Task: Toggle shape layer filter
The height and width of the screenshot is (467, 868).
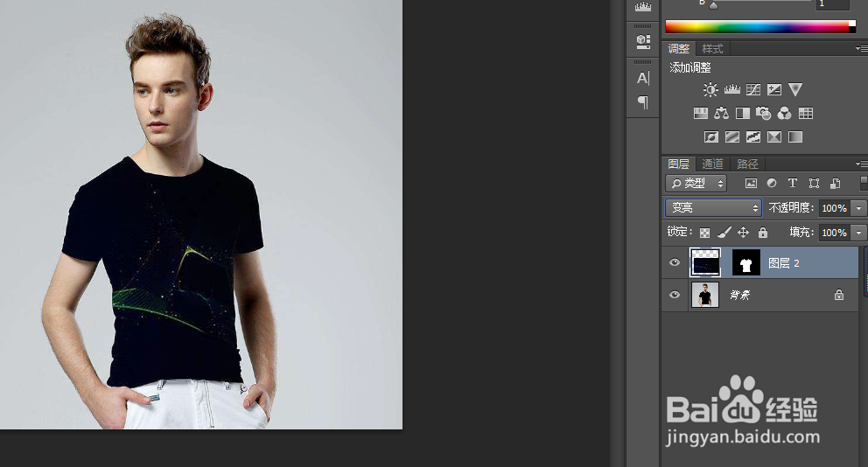Action: [814, 183]
